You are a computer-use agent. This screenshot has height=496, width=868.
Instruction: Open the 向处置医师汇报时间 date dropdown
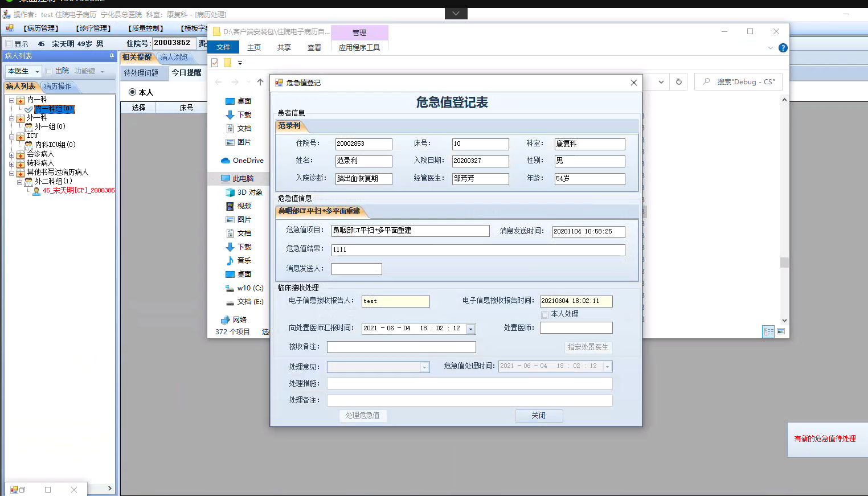click(470, 329)
